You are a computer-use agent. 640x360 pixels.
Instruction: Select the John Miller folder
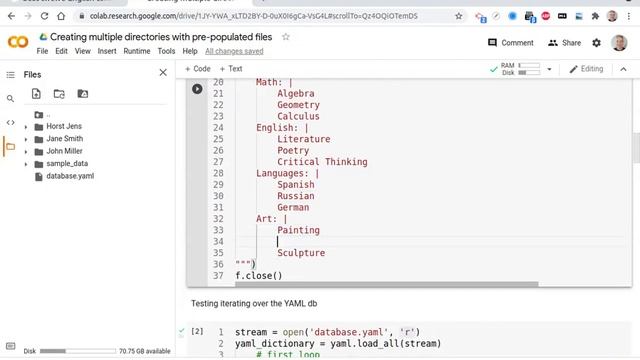(x=64, y=151)
